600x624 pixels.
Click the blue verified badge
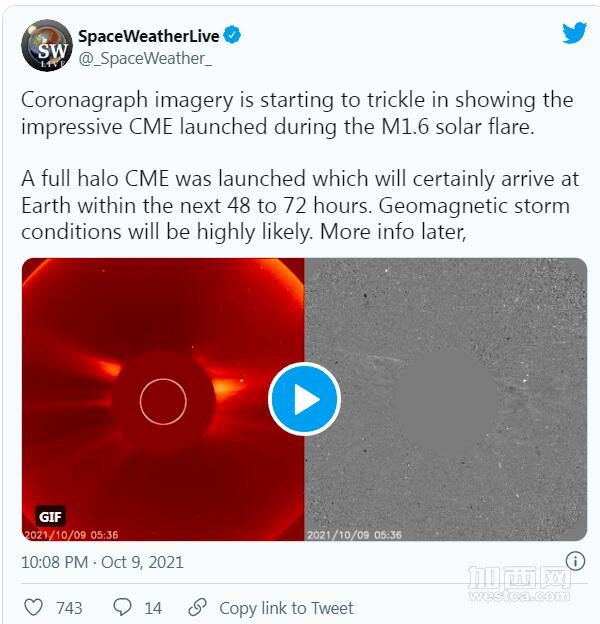(232, 35)
